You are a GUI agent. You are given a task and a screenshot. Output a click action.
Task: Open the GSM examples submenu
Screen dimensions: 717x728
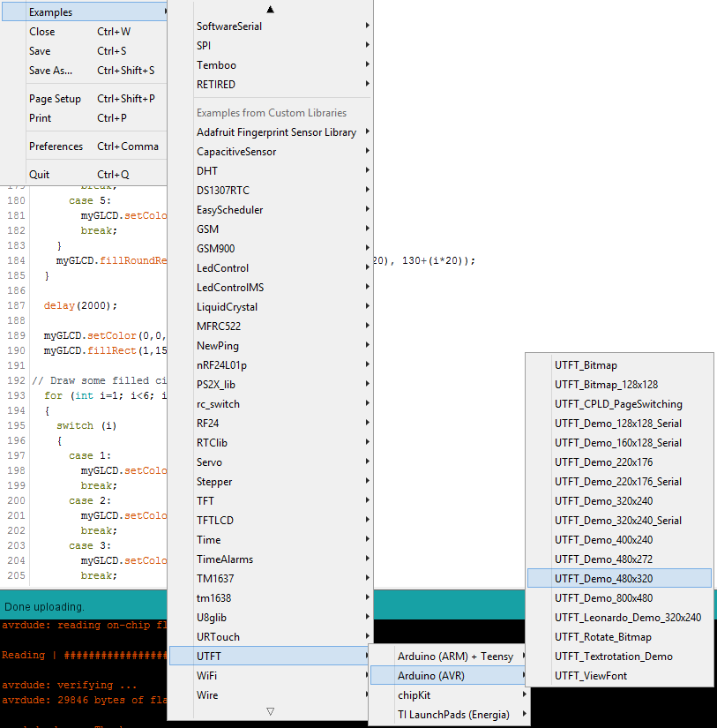tap(270, 229)
